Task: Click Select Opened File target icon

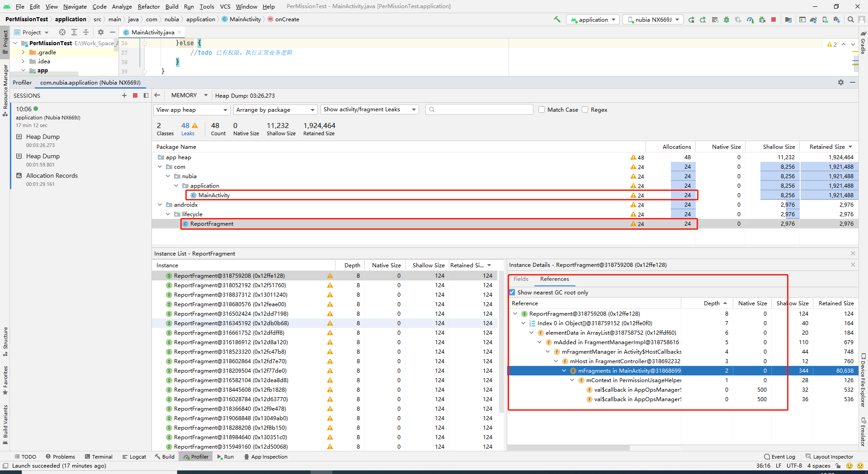Action: click(x=62, y=32)
